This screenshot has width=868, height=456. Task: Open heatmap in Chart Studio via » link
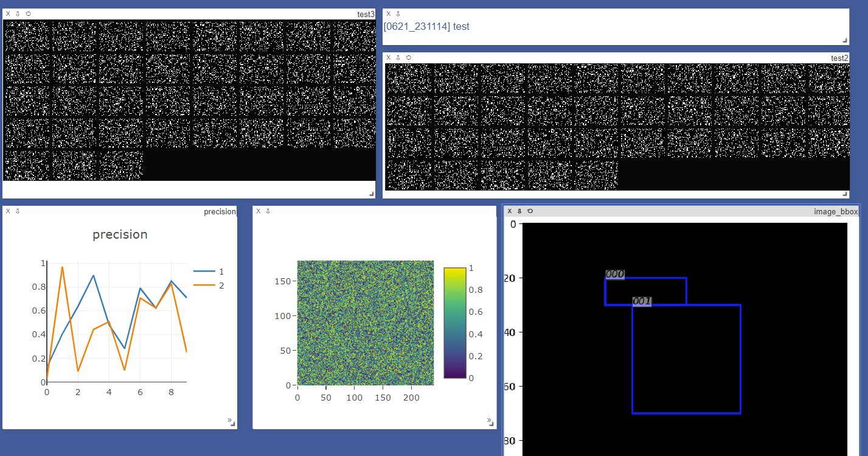[x=489, y=420]
